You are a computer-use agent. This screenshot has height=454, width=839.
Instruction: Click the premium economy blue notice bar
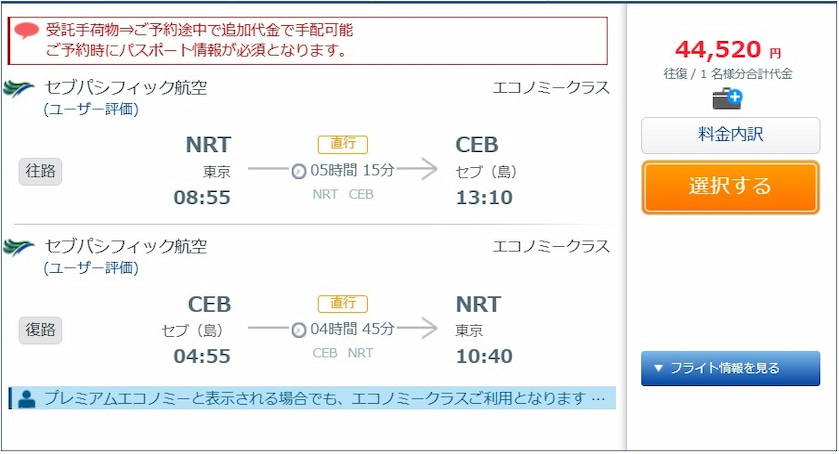pos(320,398)
